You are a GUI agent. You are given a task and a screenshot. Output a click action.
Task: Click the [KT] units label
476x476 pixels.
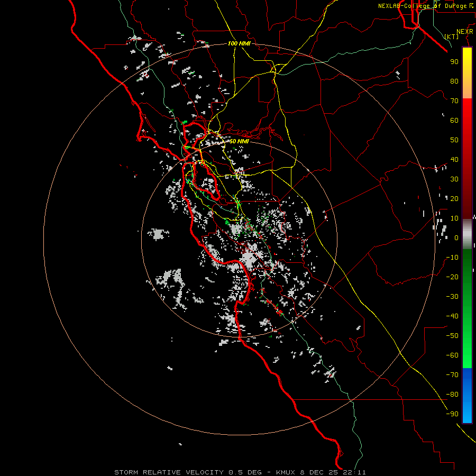(x=452, y=36)
